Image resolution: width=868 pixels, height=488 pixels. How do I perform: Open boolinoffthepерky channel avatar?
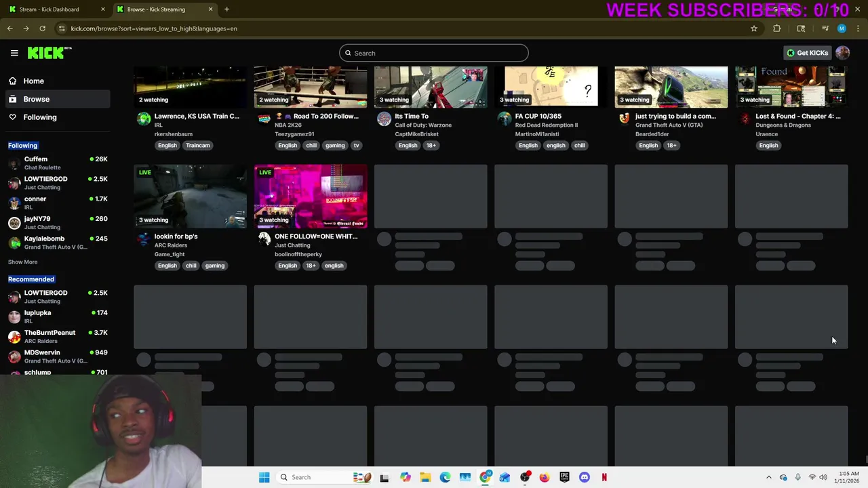[x=264, y=239]
